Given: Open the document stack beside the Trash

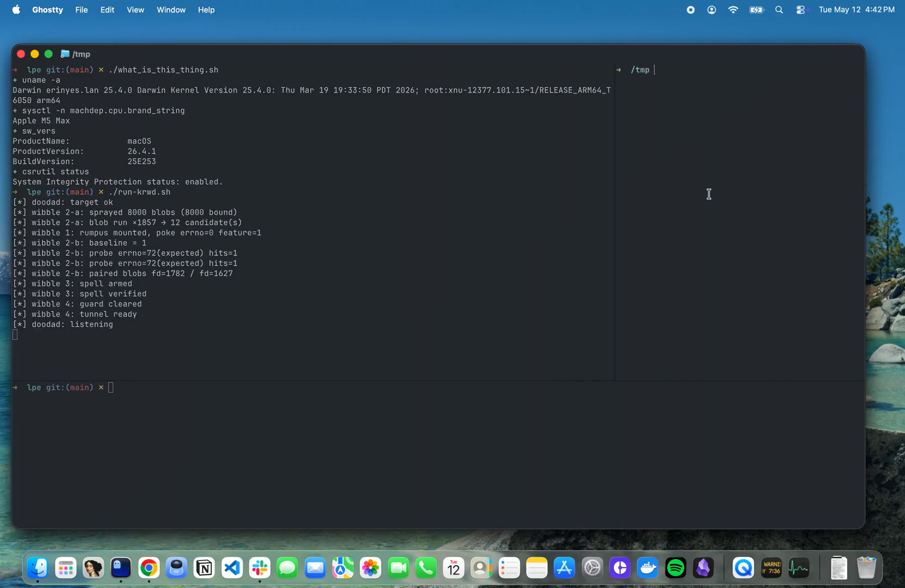Looking at the screenshot, I should (839, 568).
